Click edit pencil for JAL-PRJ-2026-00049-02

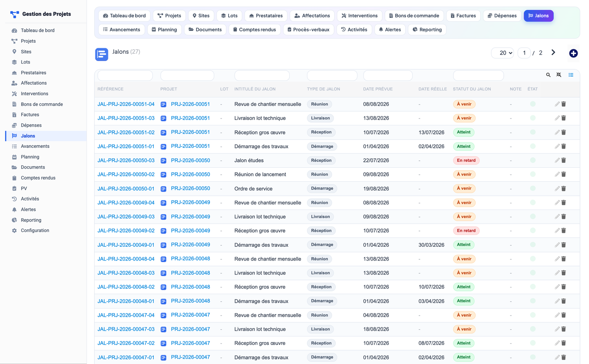(557, 231)
